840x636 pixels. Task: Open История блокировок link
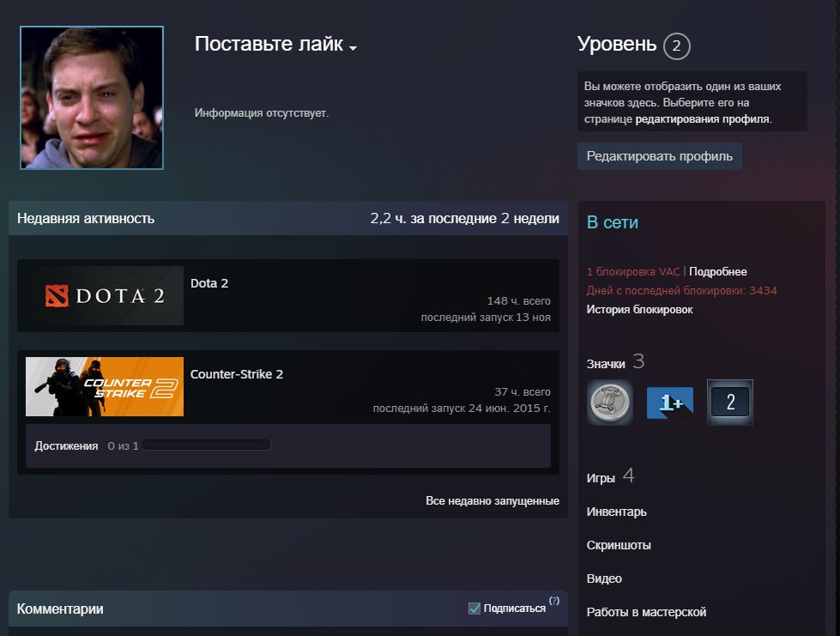(x=639, y=310)
